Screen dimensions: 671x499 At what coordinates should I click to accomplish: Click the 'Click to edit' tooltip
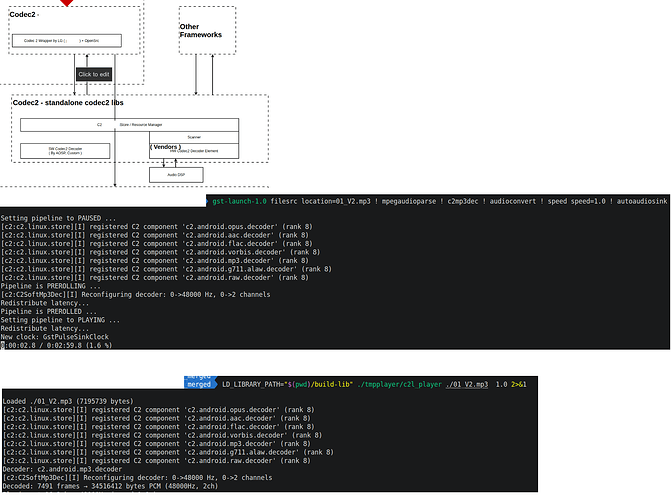click(94, 74)
